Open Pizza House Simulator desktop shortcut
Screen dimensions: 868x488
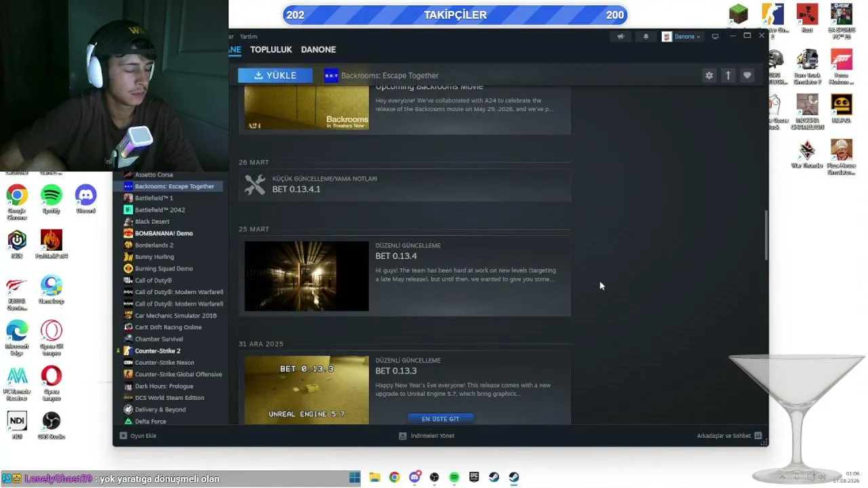click(x=841, y=157)
